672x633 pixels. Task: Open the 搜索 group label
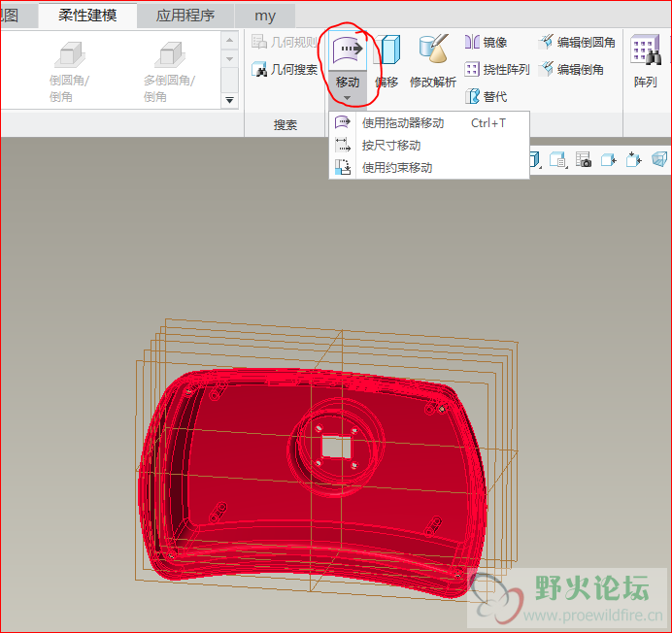286,125
